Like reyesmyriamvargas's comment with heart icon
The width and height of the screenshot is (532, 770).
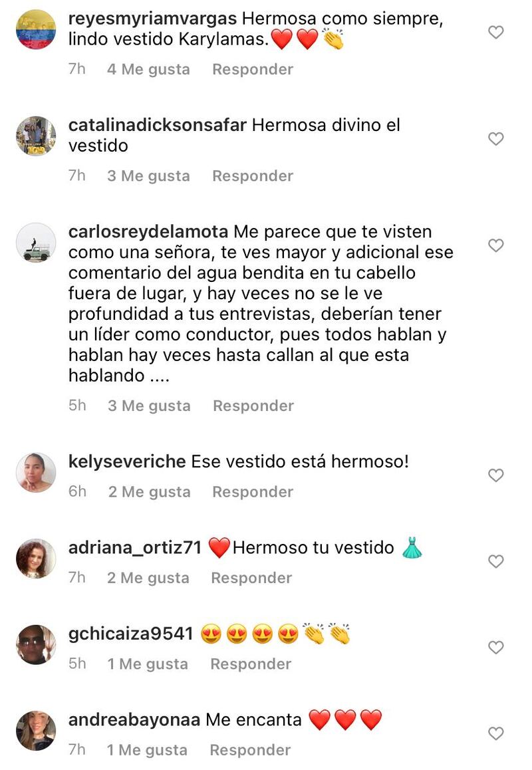tap(495, 33)
